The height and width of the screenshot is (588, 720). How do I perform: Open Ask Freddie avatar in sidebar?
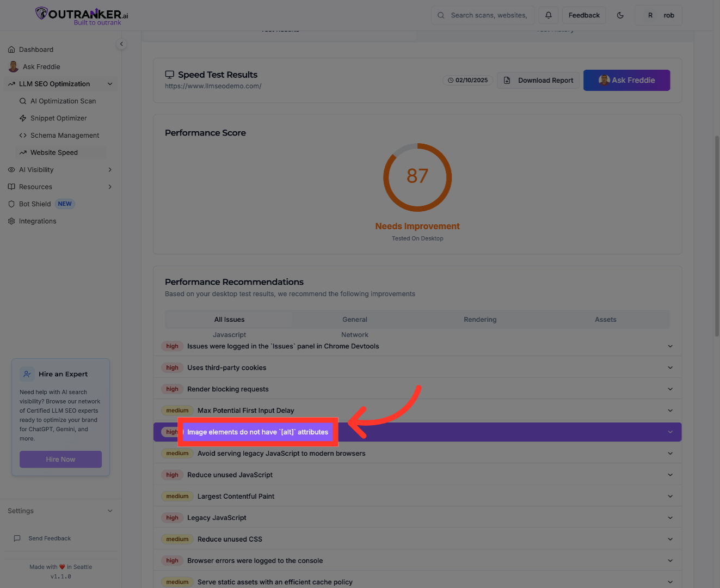(x=14, y=67)
